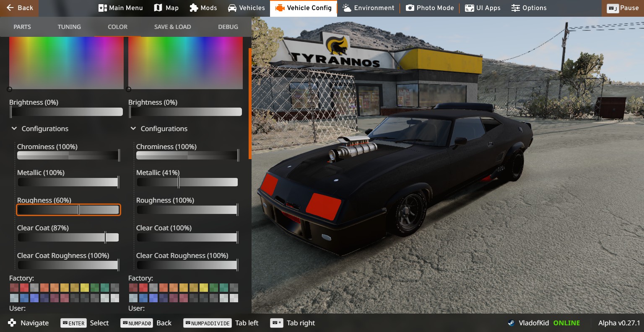Click the Roughness (60%) label
This screenshot has height=332, width=644.
click(x=44, y=200)
